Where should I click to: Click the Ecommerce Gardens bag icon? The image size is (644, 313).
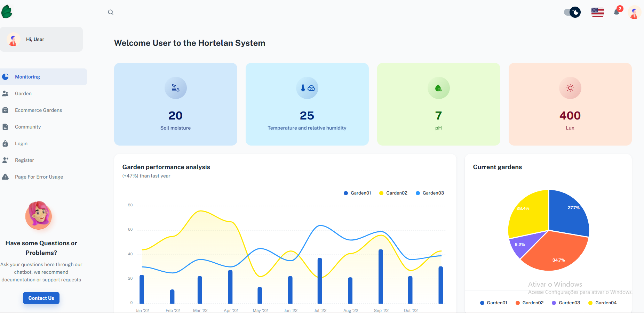[6, 110]
